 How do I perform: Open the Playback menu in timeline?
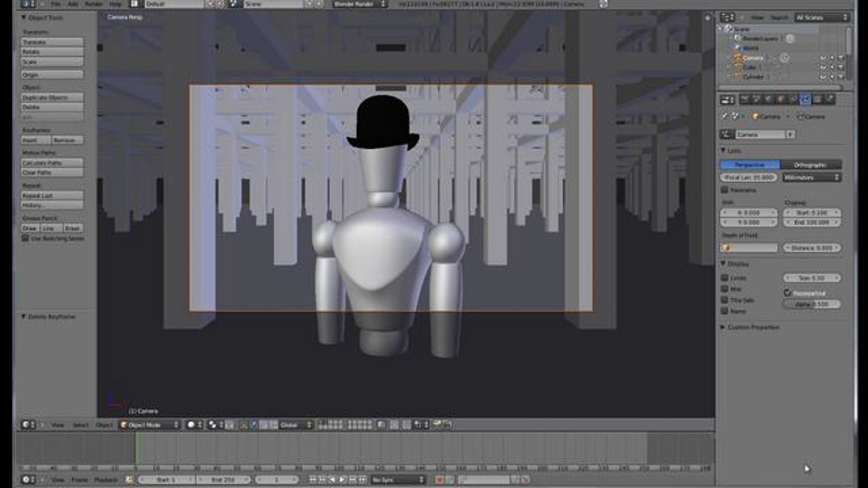pos(106,480)
